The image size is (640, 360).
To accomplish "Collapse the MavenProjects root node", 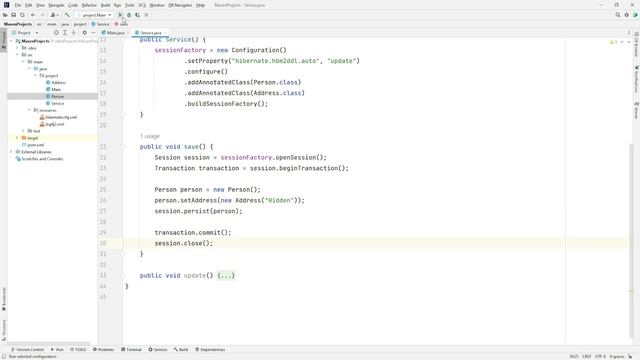I will coord(11,41).
